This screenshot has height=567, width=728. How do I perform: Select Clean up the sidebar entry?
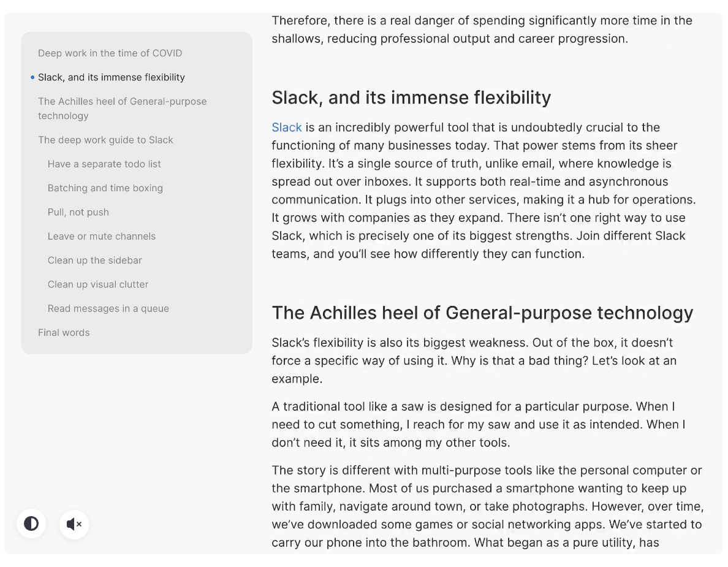pyautogui.click(x=95, y=261)
